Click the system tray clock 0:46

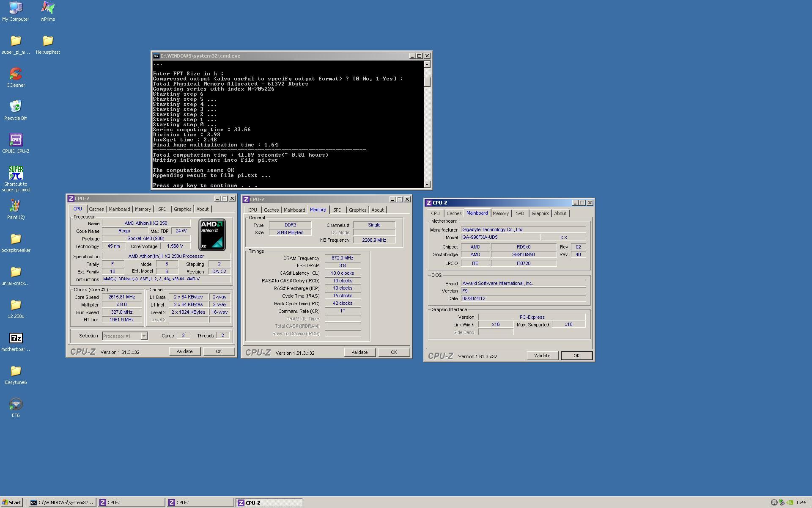(801, 502)
